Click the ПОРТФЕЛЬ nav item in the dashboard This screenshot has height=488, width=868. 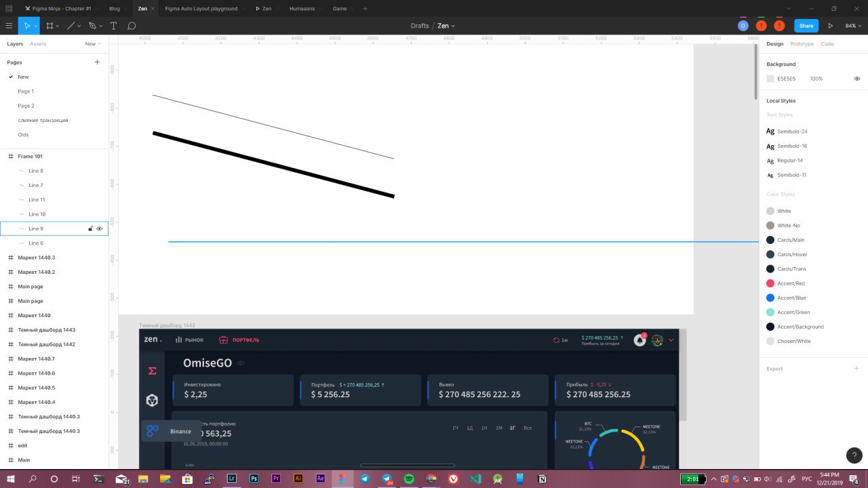point(239,340)
